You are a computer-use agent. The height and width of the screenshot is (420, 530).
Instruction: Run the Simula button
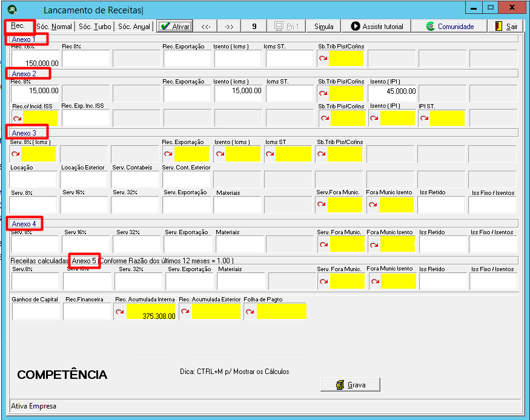pos(324,27)
